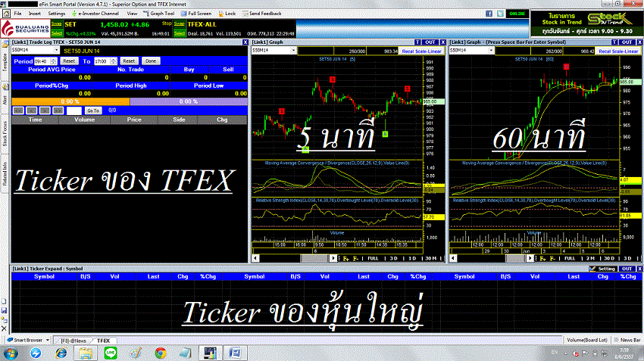Open the Insert menu
This screenshot has width=644, height=361.
tap(35, 14)
